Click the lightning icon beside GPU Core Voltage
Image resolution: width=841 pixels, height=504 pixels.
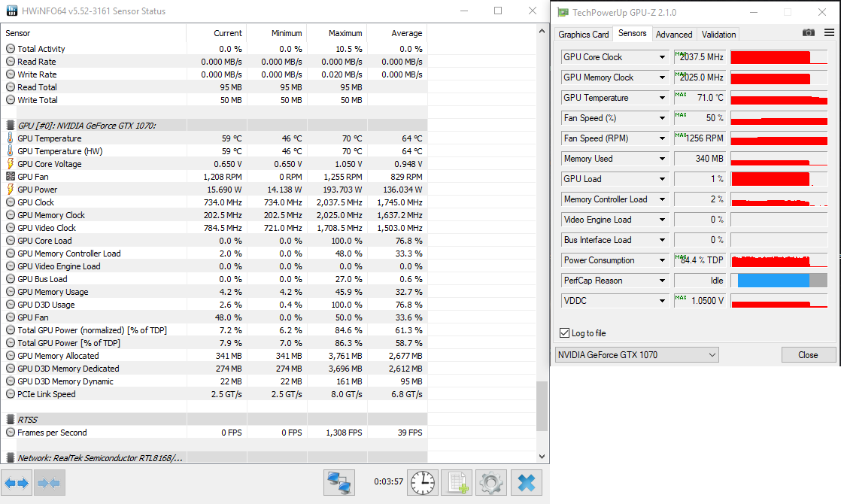click(x=11, y=163)
